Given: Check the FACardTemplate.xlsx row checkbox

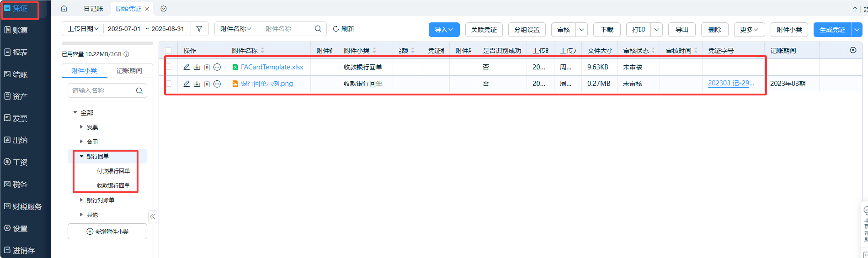Looking at the screenshot, I should click(168, 67).
